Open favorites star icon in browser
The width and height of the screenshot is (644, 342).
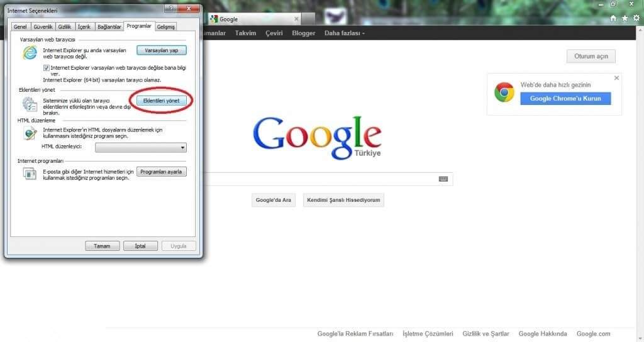click(x=625, y=18)
